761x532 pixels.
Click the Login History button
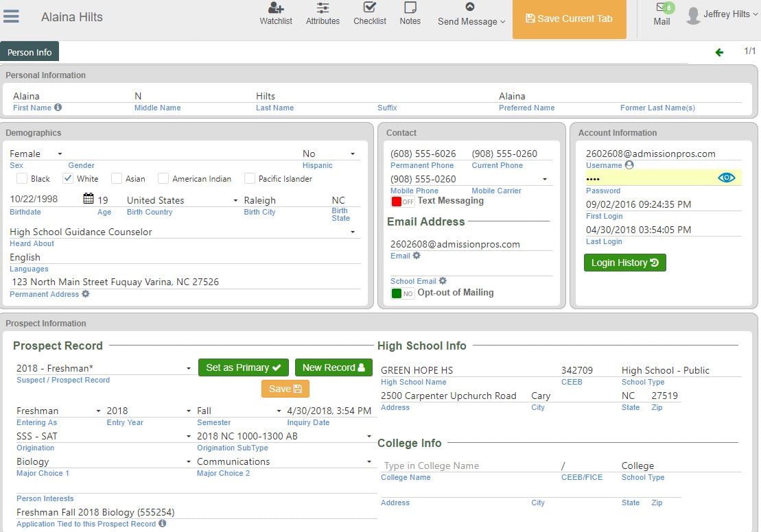click(x=624, y=263)
